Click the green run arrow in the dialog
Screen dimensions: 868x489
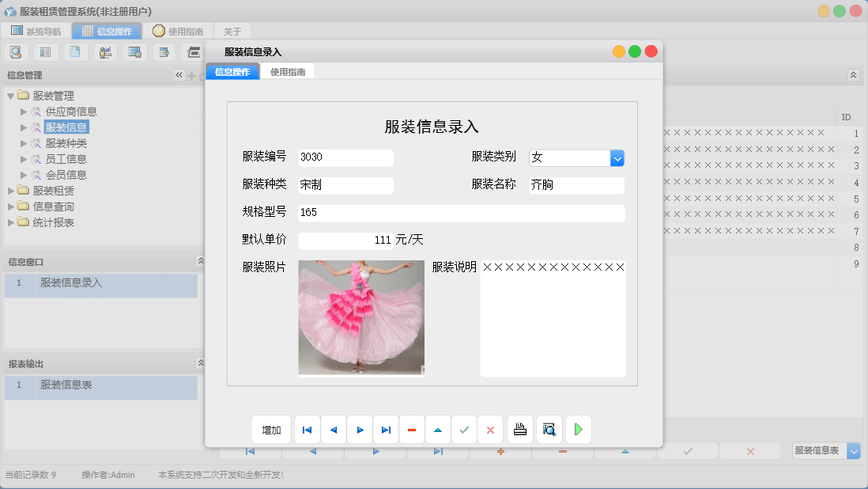coord(578,429)
